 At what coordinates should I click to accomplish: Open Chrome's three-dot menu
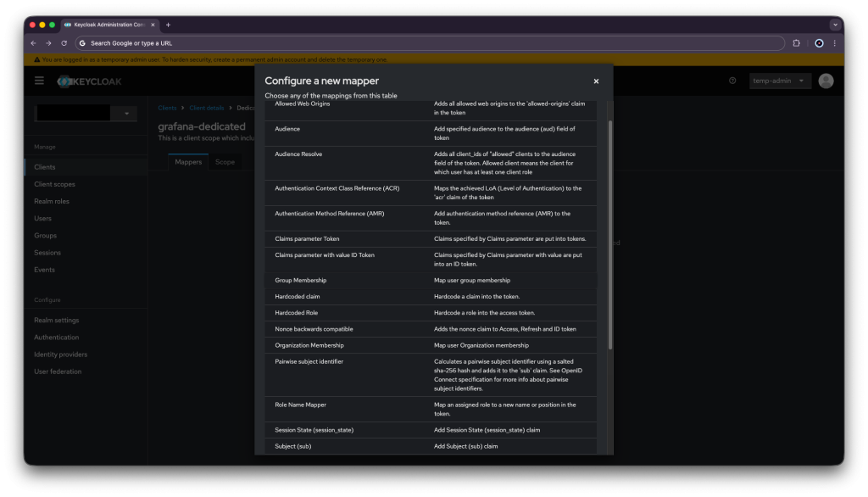(x=834, y=42)
